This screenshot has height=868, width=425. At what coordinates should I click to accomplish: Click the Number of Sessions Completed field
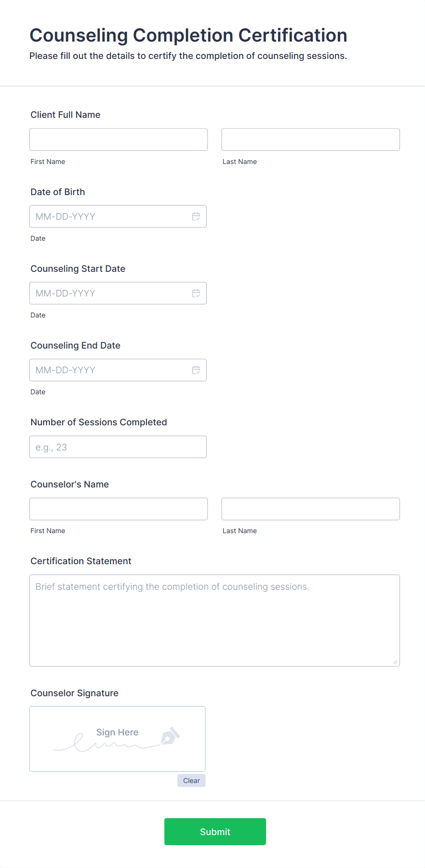tap(118, 447)
